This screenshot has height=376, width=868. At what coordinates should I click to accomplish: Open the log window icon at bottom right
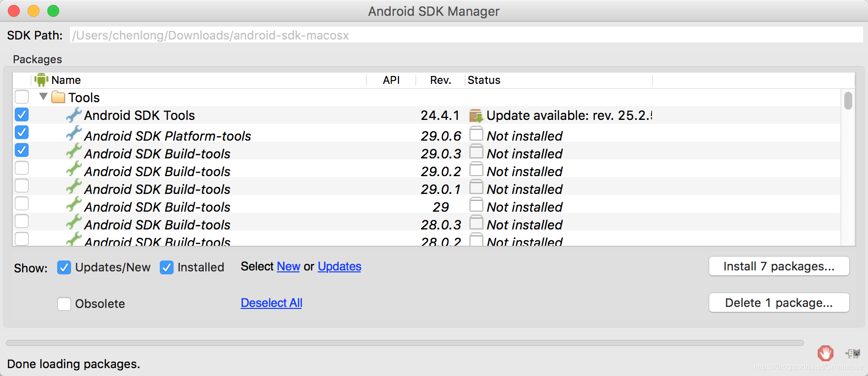[x=853, y=353]
